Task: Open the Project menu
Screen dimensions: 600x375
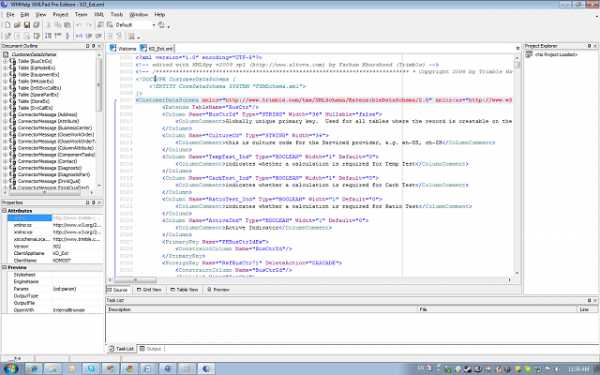Action: point(60,15)
